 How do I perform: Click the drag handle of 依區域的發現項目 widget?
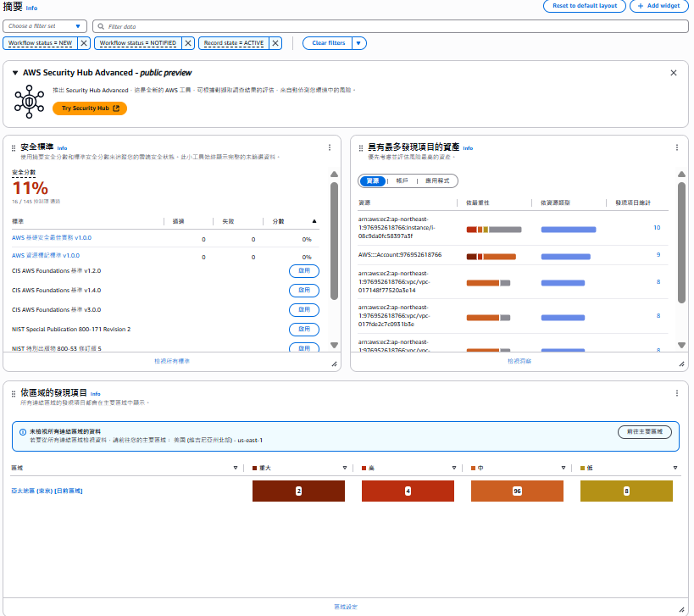click(14, 393)
